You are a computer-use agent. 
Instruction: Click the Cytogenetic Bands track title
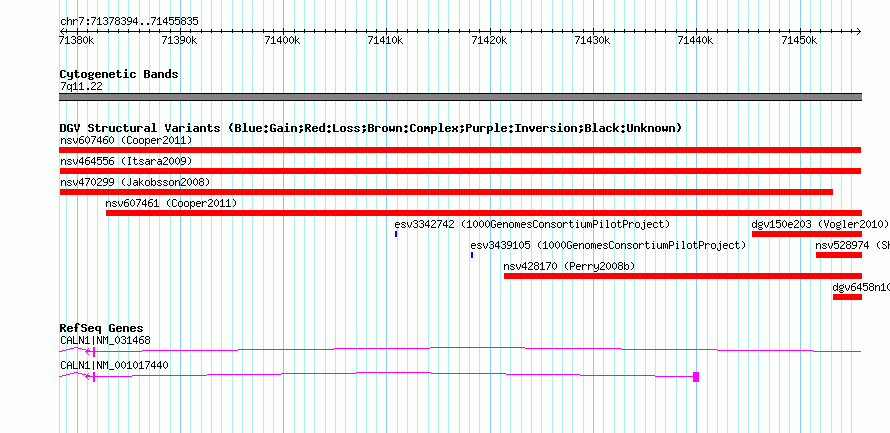click(119, 74)
